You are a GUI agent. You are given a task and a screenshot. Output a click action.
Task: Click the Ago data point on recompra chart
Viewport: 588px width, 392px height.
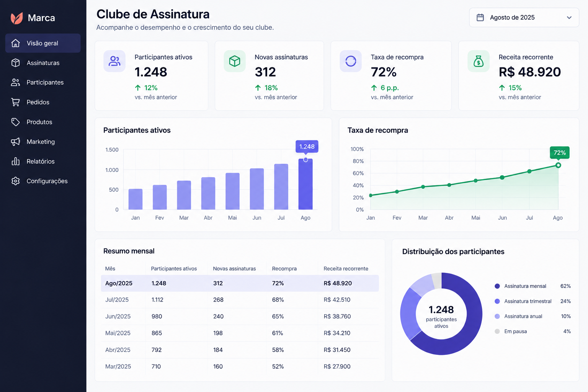pyautogui.click(x=558, y=165)
